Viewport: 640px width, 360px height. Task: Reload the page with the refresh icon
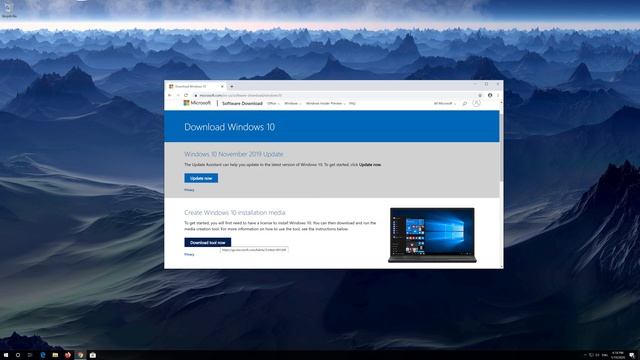tap(186, 95)
